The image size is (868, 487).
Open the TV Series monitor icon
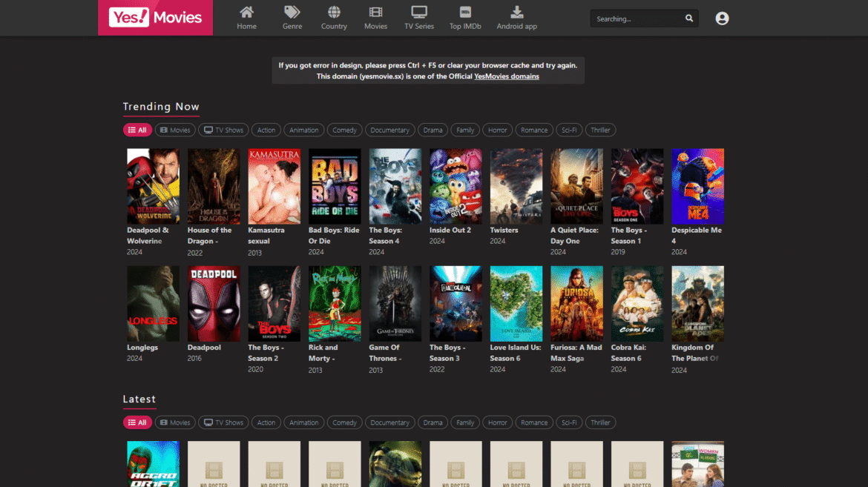[419, 12]
